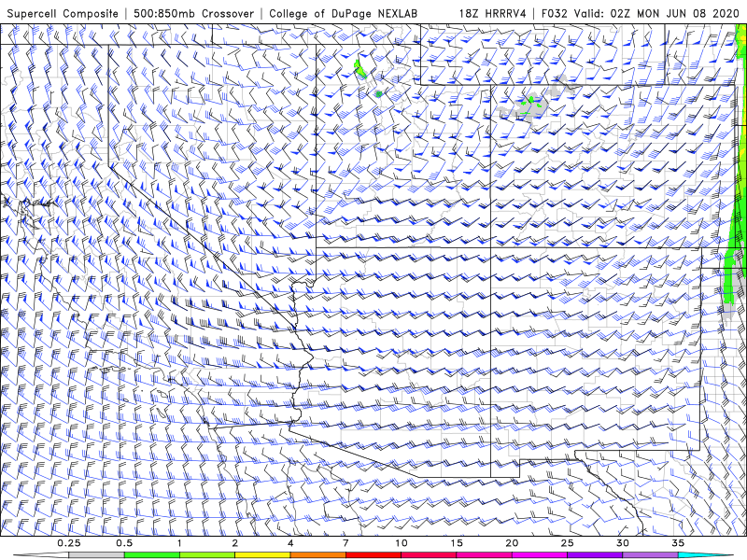Click the legend value 30
This screenshot has width=747, height=560.
(x=622, y=543)
